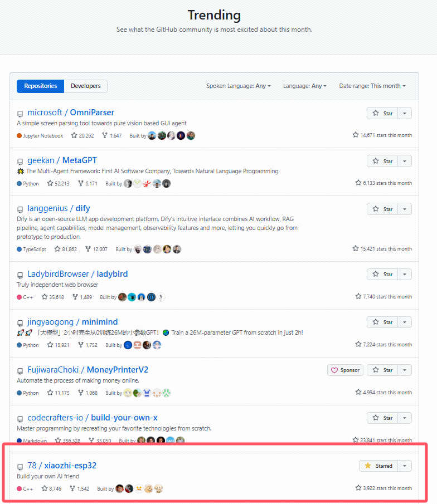Click first contributor avatar of OmniParser
437x504 pixels.
152,136
